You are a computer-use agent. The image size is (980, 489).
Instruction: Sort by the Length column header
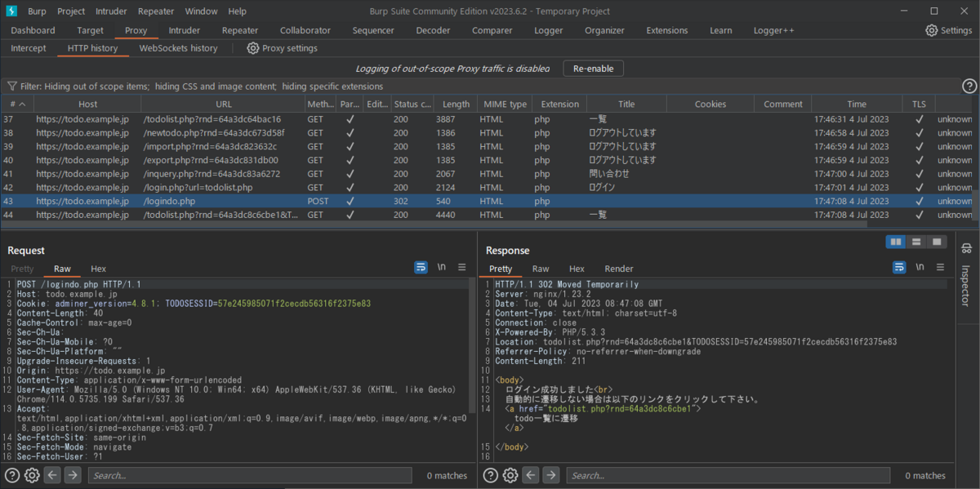(x=454, y=104)
